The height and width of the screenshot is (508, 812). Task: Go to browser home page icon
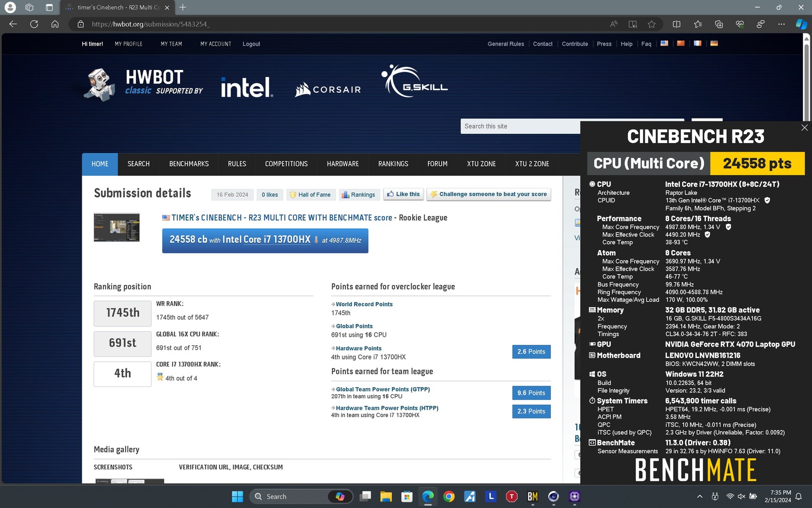click(x=55, y=24)
